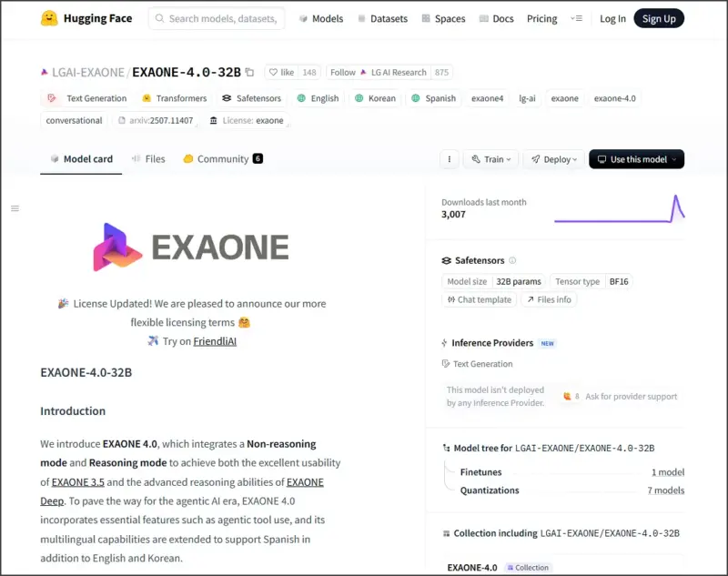728x576 pixels.
Task: Click the Safetensors info icon
Action: 512,260
